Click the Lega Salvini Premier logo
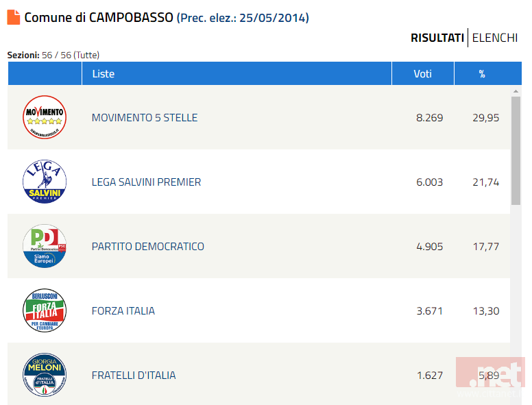532x405 pixels. [45, 182]
